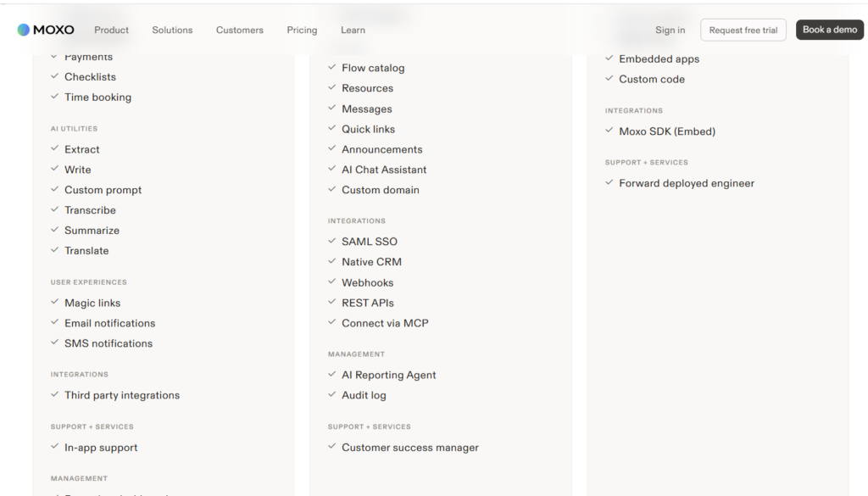Click the Moxo logo icon
868x496 pixels.
point(23,30)
